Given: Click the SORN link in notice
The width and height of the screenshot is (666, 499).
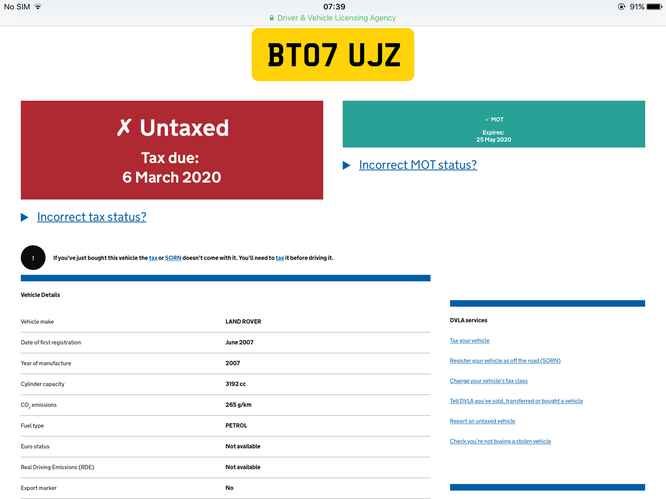Looking at the screenshot, I should (x=173, y=258).
